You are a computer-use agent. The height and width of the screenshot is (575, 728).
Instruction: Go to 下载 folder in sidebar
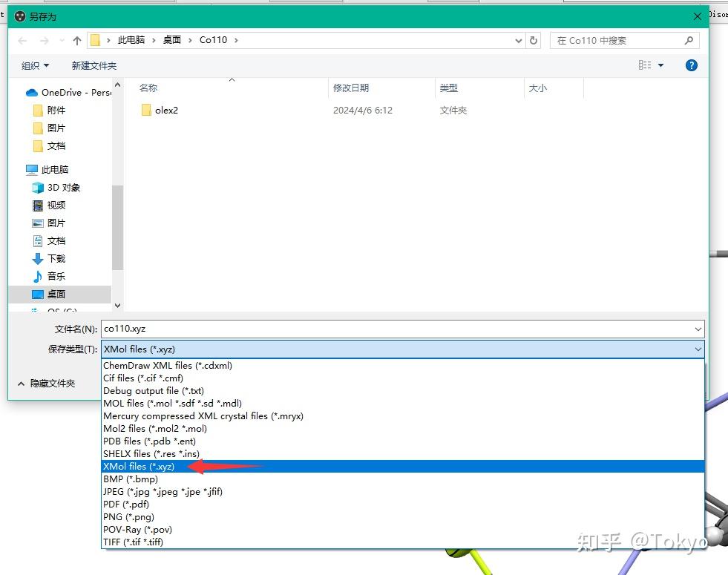tap(49, 258)
